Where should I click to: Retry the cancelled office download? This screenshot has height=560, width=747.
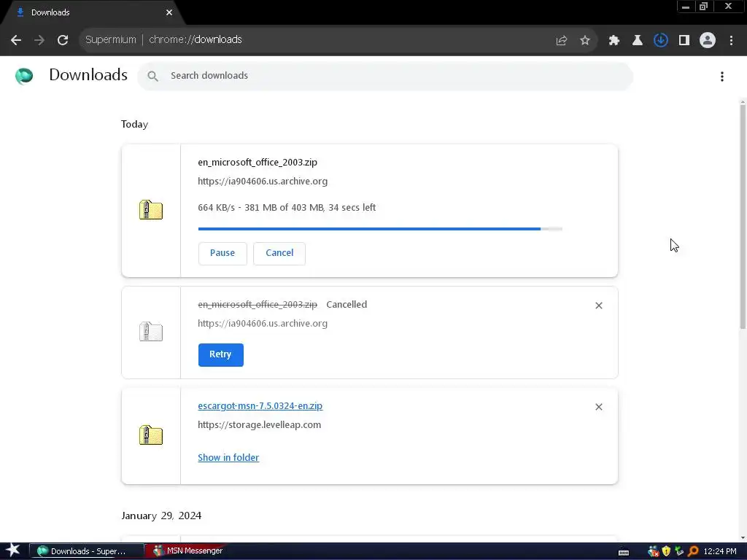tap(220, 355)
